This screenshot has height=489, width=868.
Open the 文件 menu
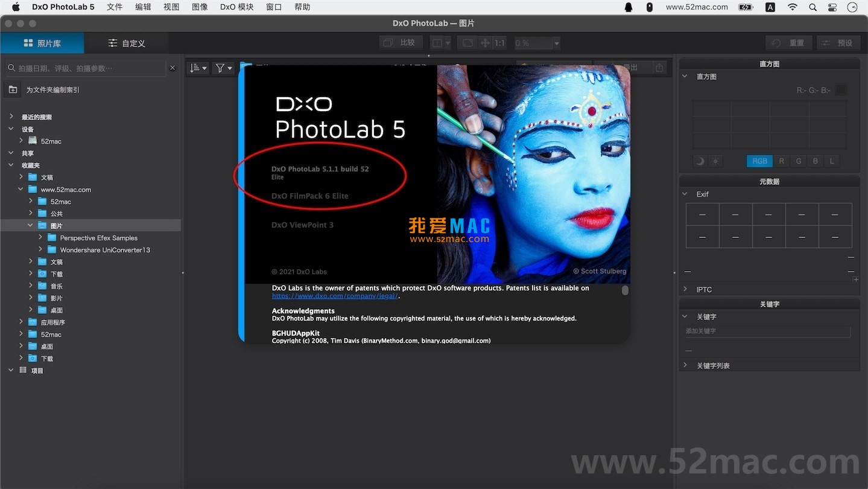click(115, 7)
